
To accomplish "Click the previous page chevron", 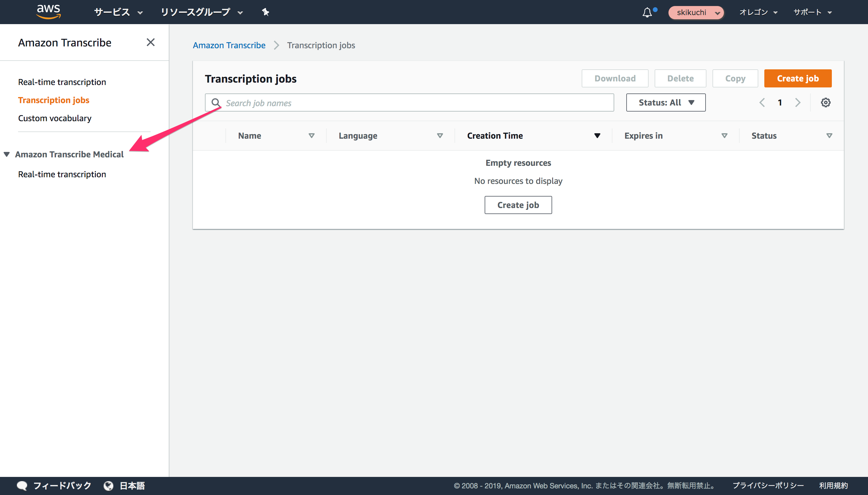I will [762, 102].
